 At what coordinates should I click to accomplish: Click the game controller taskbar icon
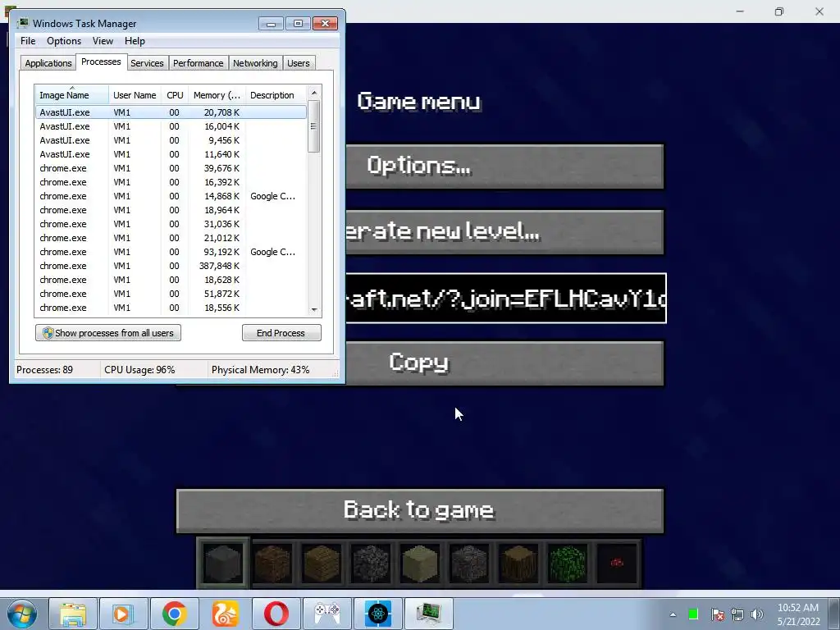[x=326, y=614]
